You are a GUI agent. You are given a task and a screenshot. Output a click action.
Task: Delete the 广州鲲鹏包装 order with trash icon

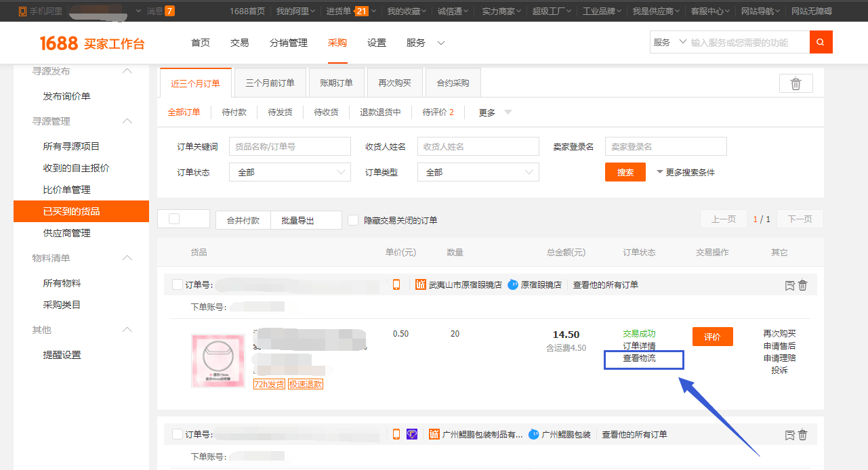point(803,435)
